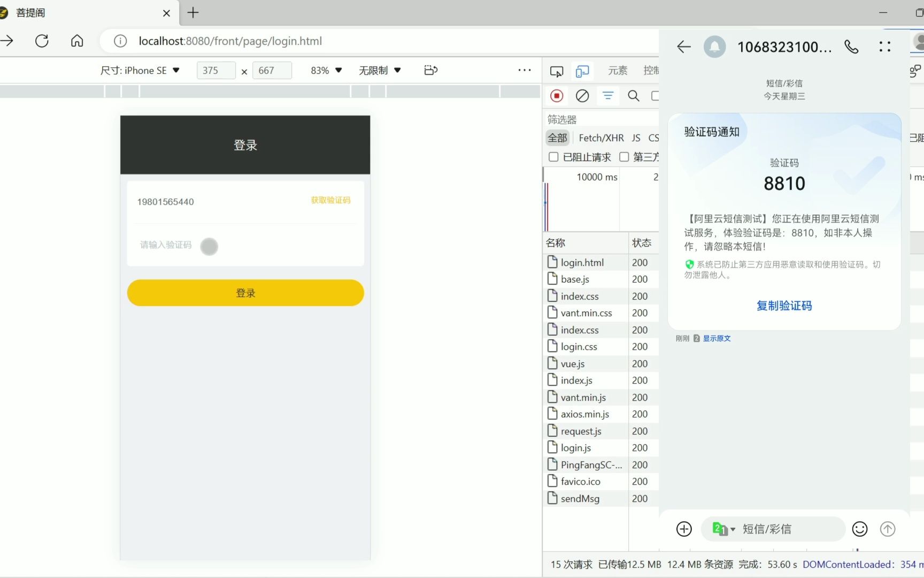Switch SIM card selector in message box

tap(724, 529)
